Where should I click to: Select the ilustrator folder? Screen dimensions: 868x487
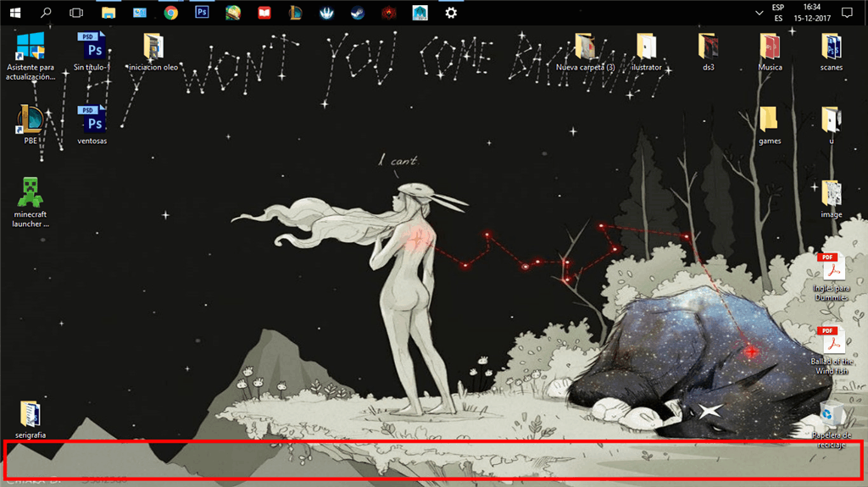(x=647, y=52)
